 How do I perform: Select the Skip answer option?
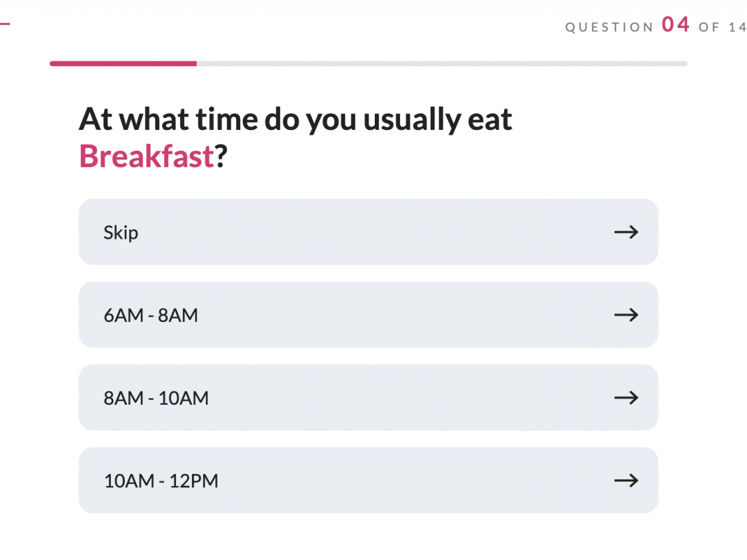coord(368,232)
